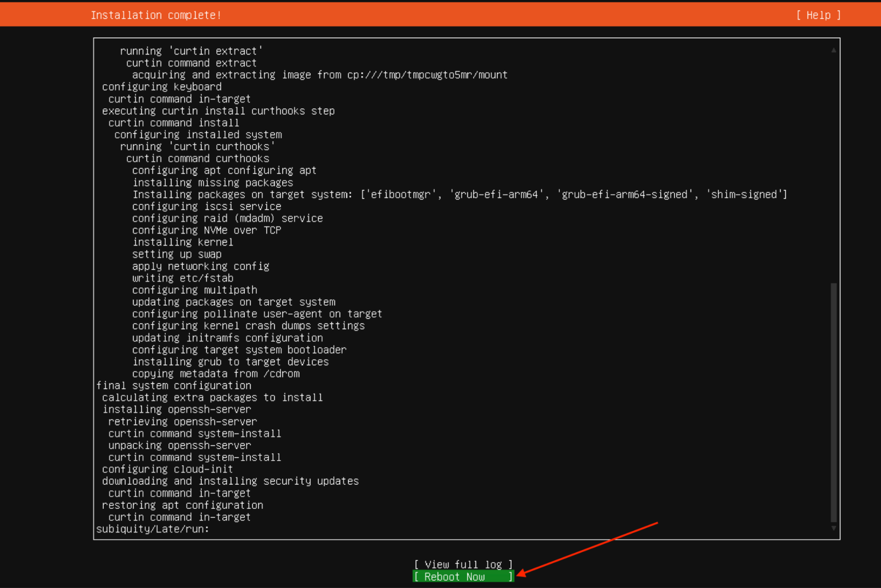The image size is (881, 588).
Task: Click the 'configuring multipath' entry
Action: 194,290
